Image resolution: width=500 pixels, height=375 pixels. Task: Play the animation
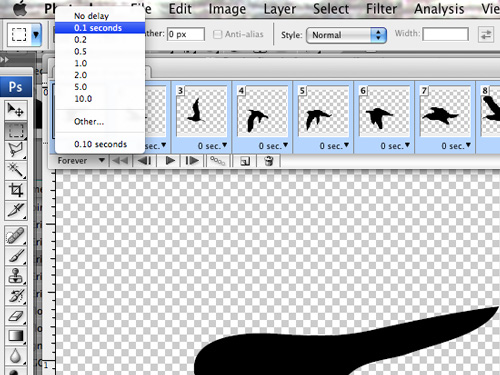(170, 161)
